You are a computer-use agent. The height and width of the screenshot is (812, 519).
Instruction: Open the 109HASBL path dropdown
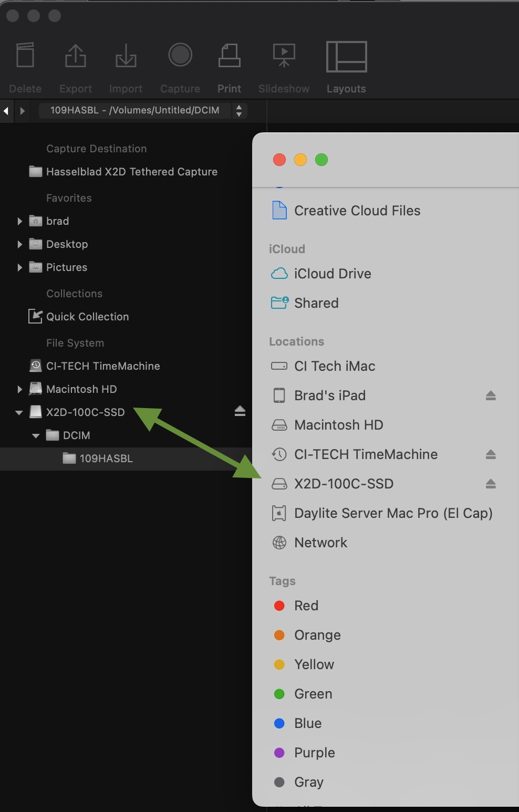point(143,111)
